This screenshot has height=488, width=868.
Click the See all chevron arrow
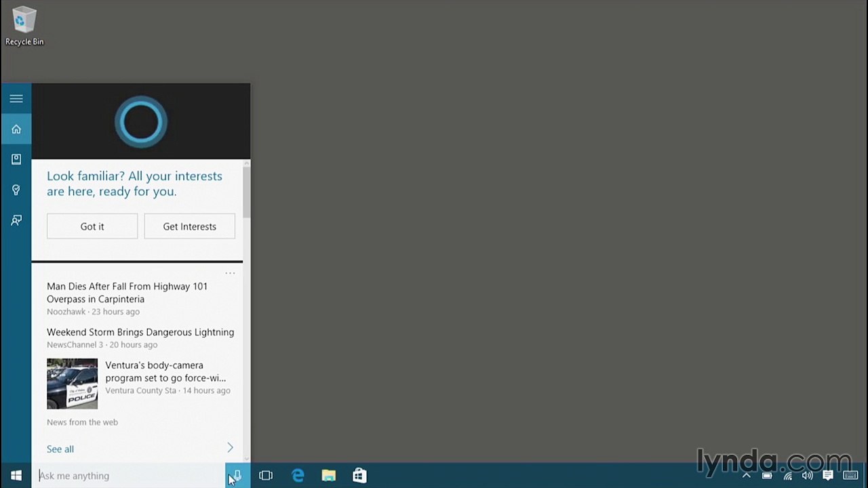(230, 448)
